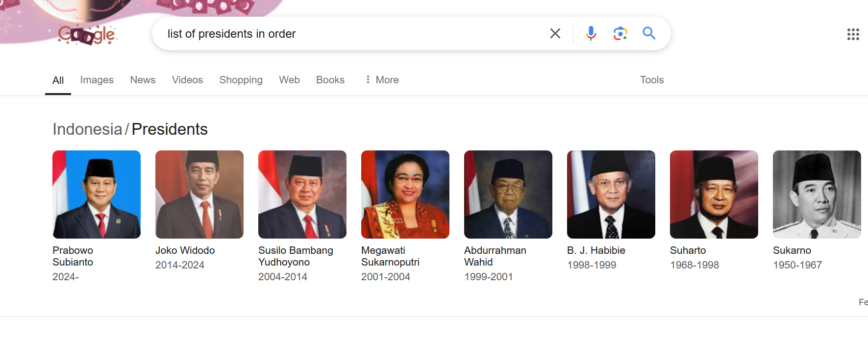Open the Tools options
The height and width of the screenshot is (341, 868).
[x=651, y=80]
